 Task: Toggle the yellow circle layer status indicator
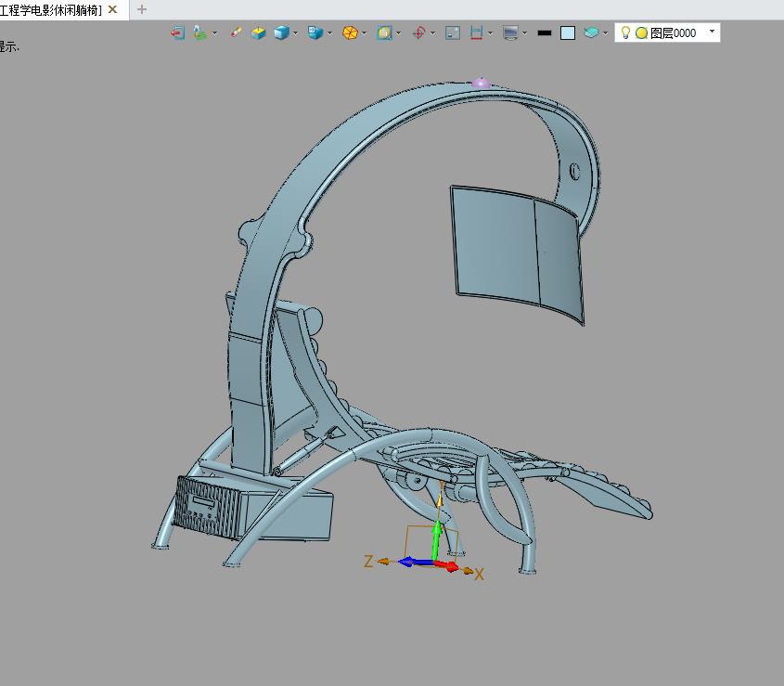(641, 32)
